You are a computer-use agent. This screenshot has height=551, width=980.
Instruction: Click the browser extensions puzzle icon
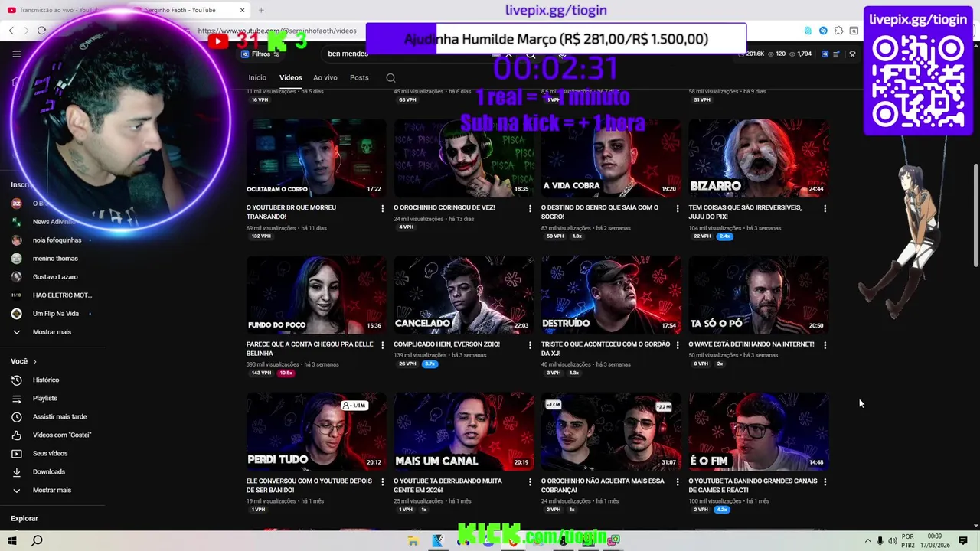coord(839,31)
